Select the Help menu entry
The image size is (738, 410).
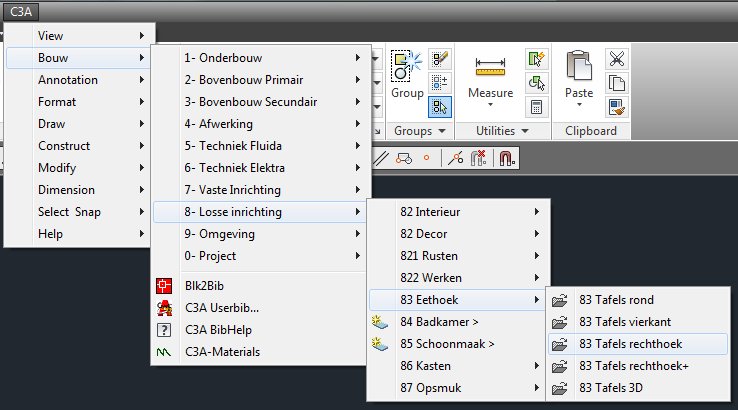(x=78, y=233)
